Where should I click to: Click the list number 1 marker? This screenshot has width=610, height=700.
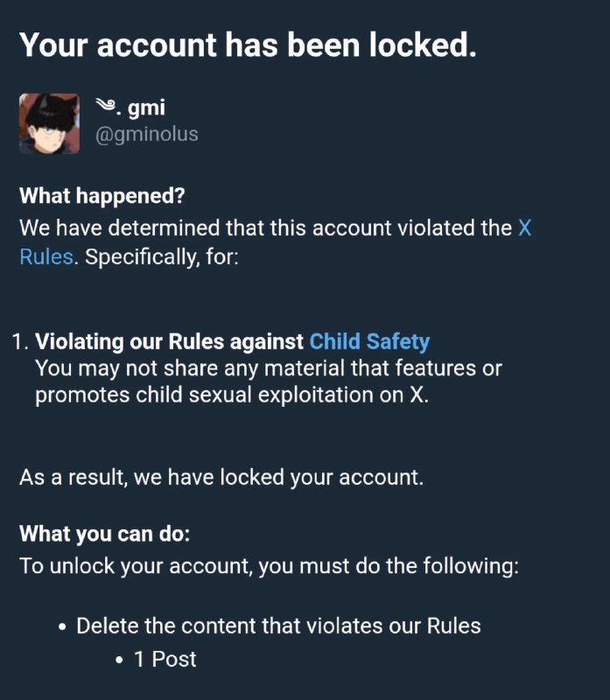click(20, 342)
